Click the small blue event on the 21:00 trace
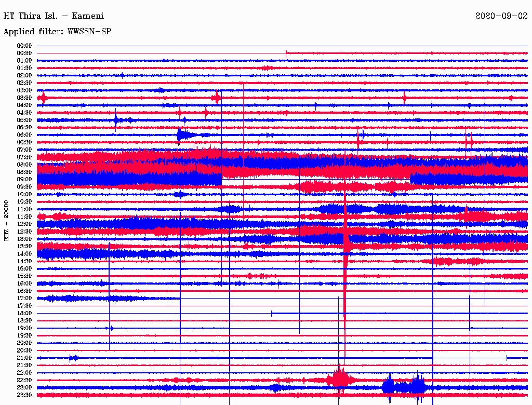The width and height of the screenshot is (532, 405). [74, 358]
